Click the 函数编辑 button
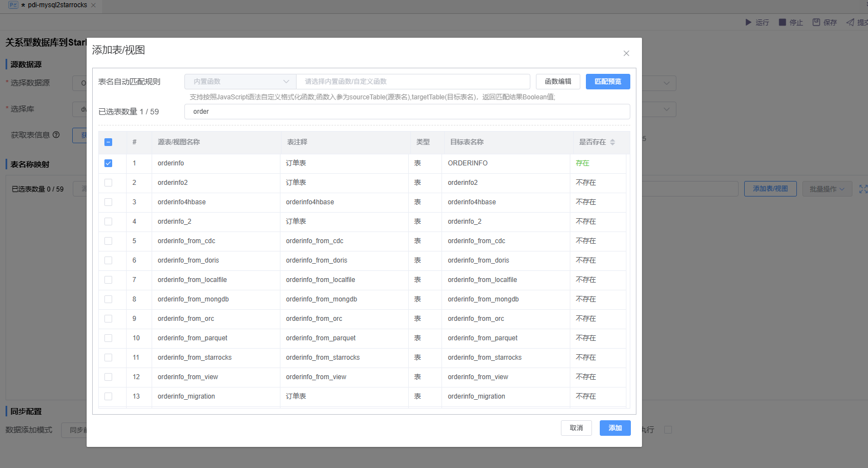Screen dimensions: 868x468 558,82
